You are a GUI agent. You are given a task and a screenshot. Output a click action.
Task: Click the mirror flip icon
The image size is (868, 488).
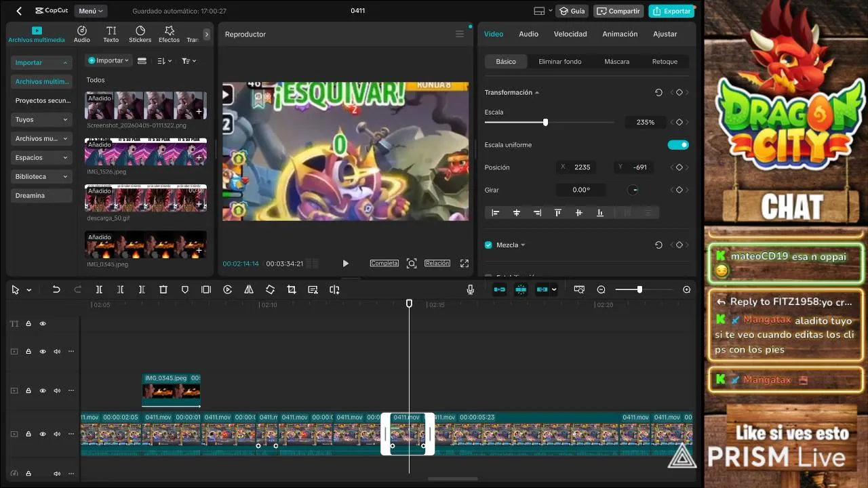coord(249,289)
